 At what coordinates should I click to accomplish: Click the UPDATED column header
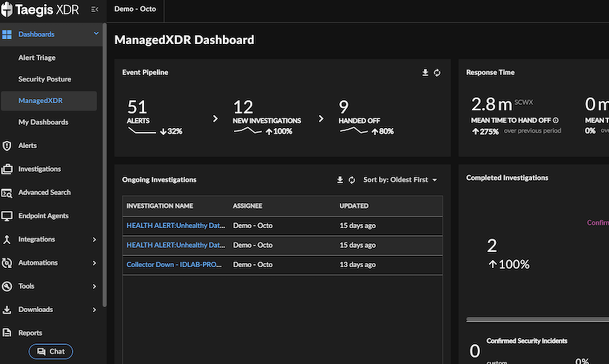tap(354, 206)
